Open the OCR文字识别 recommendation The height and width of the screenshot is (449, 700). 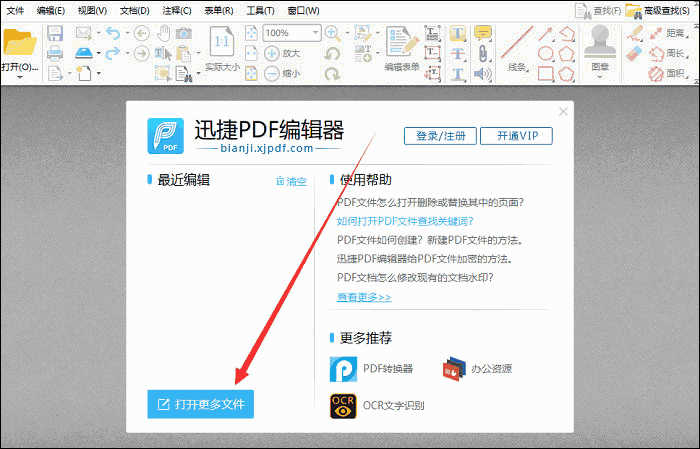point(377,405)
